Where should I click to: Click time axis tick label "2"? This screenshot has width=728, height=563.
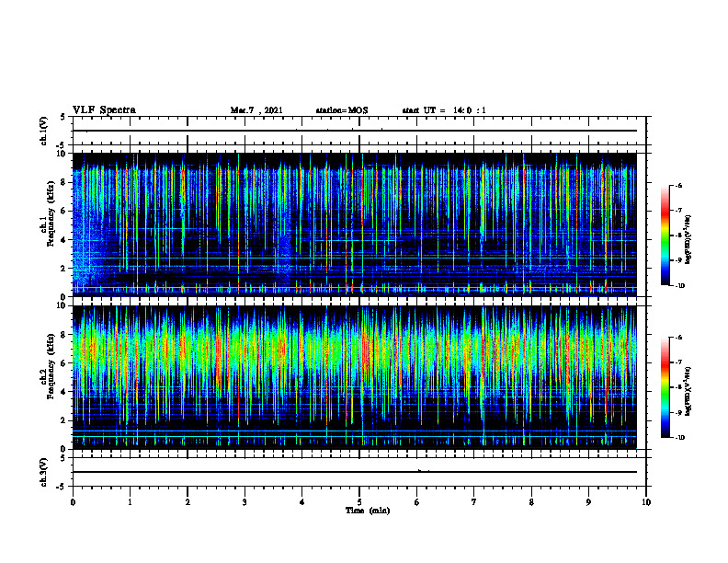click(x=188, y=502)
